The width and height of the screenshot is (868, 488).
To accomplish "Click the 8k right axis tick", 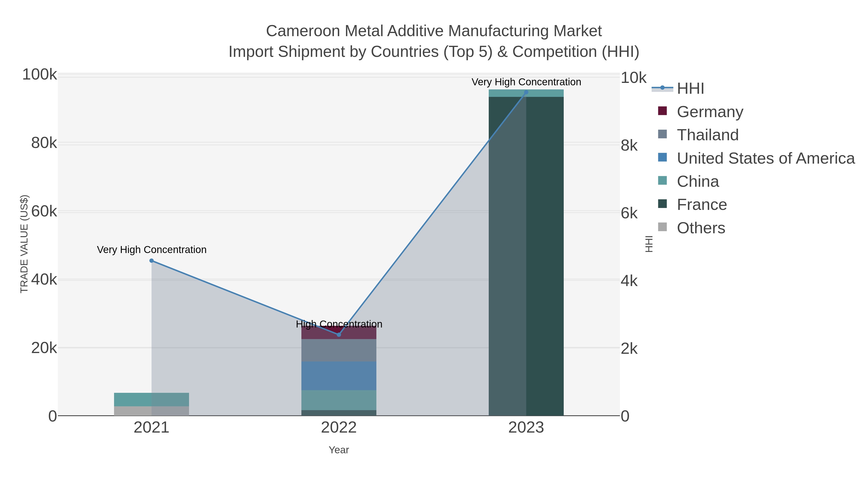I will pos(629,146).
